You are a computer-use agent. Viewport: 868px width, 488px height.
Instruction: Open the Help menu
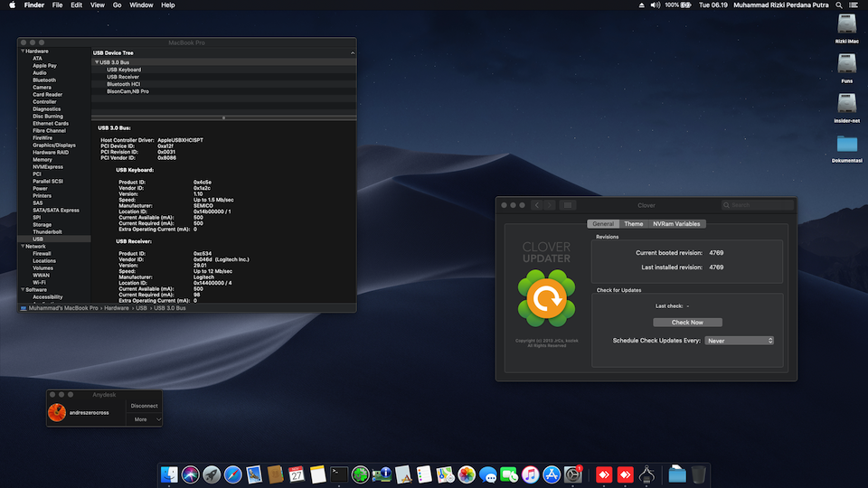click(x=168, y=5)
